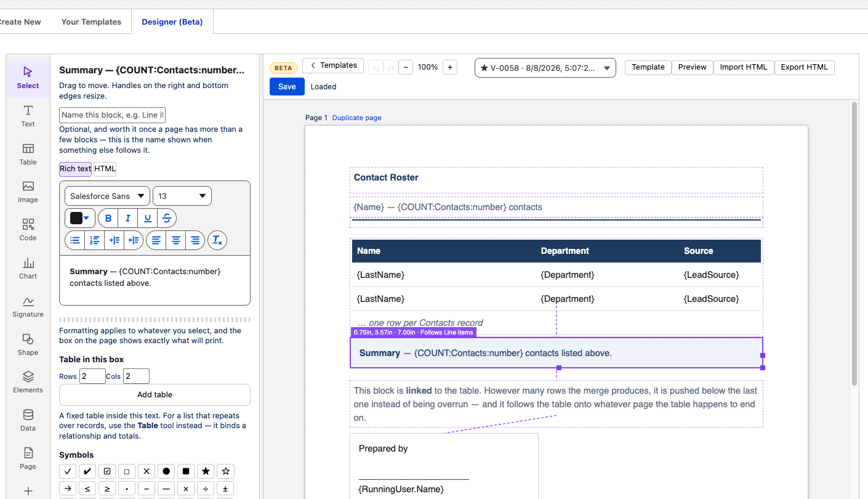Activate the Select pointer tool

(x=28, y=78)
